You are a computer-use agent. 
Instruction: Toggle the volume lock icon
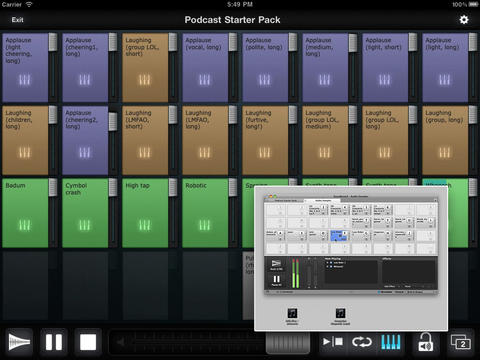click(x=426, y=342)
